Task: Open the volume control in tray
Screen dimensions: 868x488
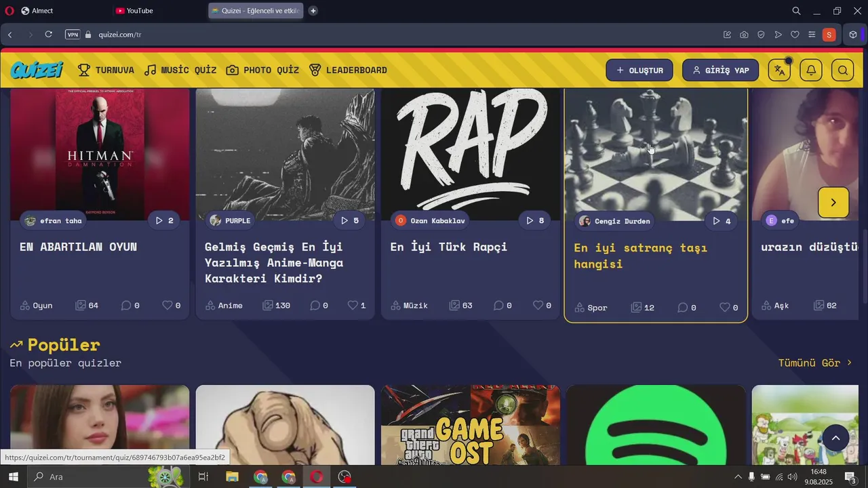Action: coord(793,476)
